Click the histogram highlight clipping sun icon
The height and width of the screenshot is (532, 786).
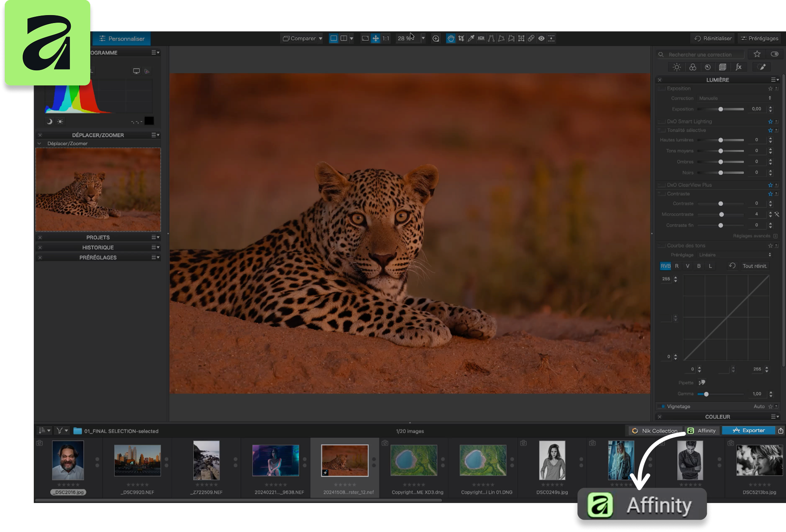pyautogui.click(x=60, y=122)
